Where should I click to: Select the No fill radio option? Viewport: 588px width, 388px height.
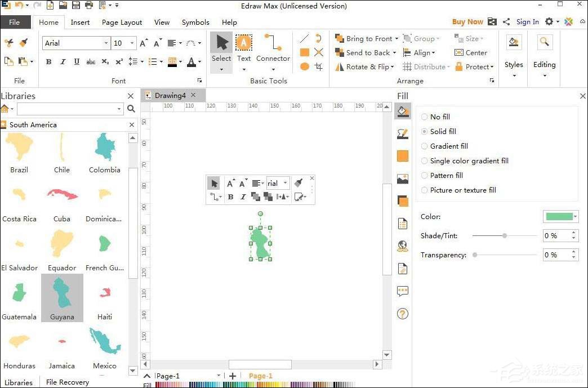425,117
